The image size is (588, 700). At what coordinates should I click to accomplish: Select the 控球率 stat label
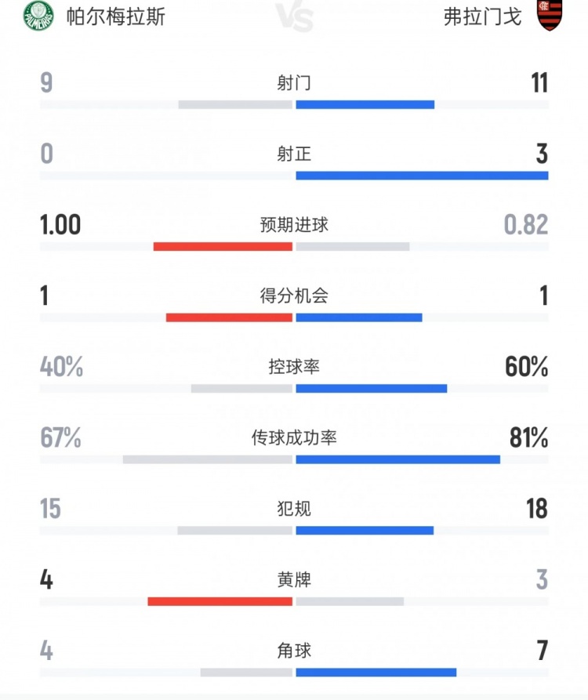click(x=294, y=366)
